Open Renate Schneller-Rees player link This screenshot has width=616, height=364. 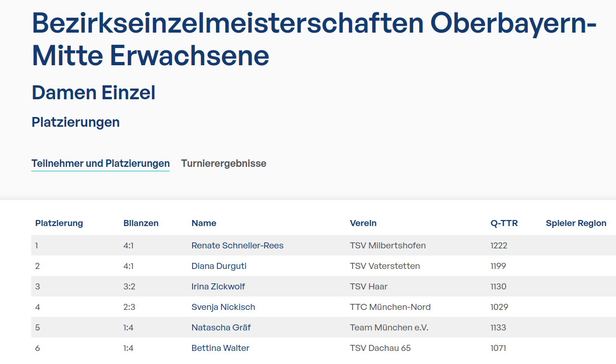[x=237, y=246]
